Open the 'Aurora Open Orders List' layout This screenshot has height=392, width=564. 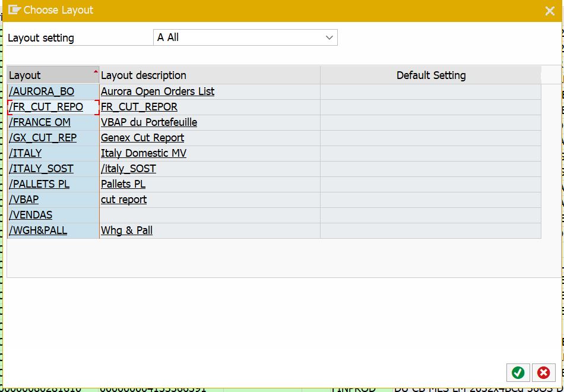click(157, 91)
